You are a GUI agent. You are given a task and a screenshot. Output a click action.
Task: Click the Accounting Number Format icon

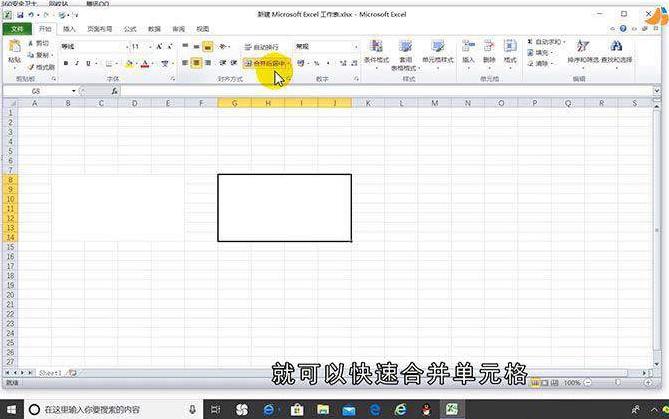point(301,63)
